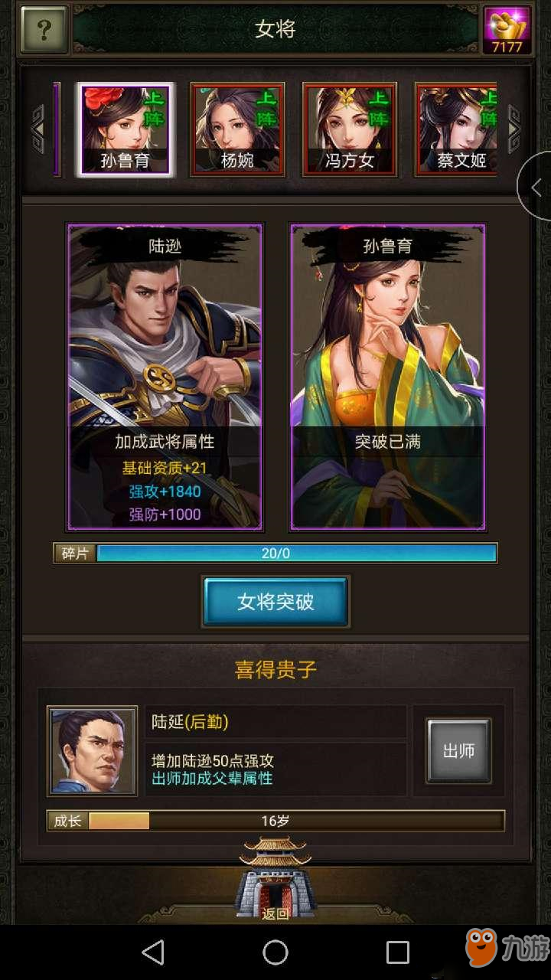Select 孙鲁育 portrait in the roster
The height and width of the screenshot is (980, 551).
pyautogui.click(x=125, y=129)
